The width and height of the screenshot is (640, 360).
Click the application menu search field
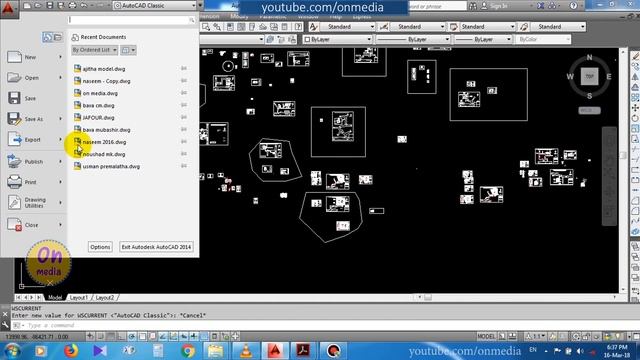tap(131, 20)
